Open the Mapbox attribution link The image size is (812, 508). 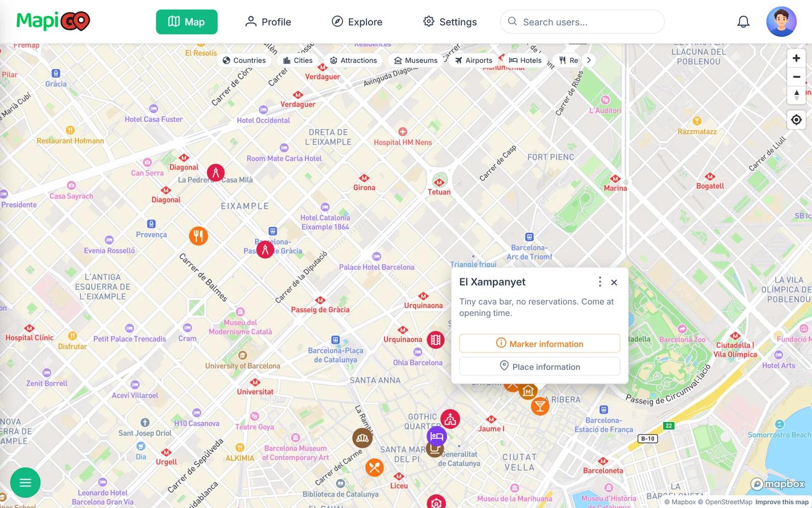point(680,502)
